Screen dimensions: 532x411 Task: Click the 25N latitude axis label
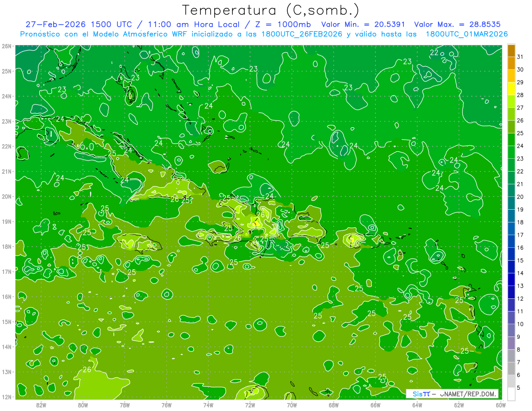tap(7, 71)
